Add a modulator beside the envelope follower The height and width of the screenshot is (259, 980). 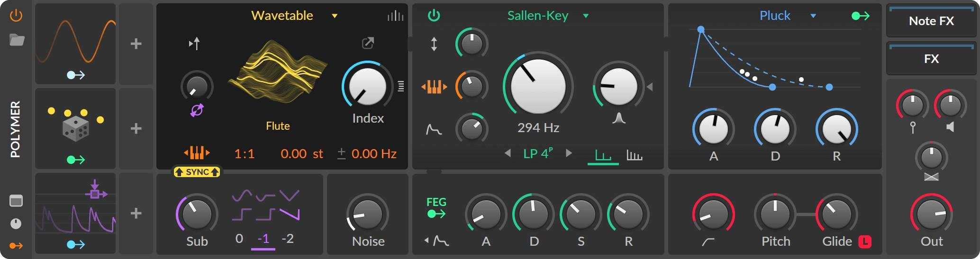pyautogui.click(x=136, y=213)
